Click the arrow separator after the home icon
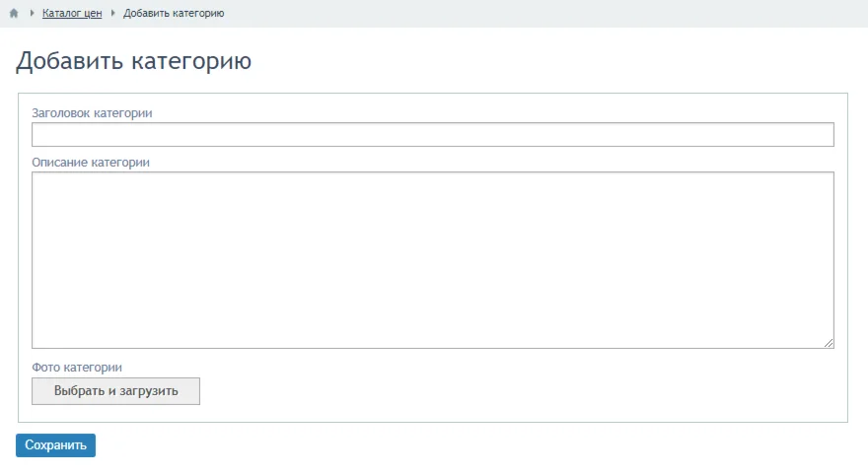This screenshot has width=868, height=475. [33, 14]
